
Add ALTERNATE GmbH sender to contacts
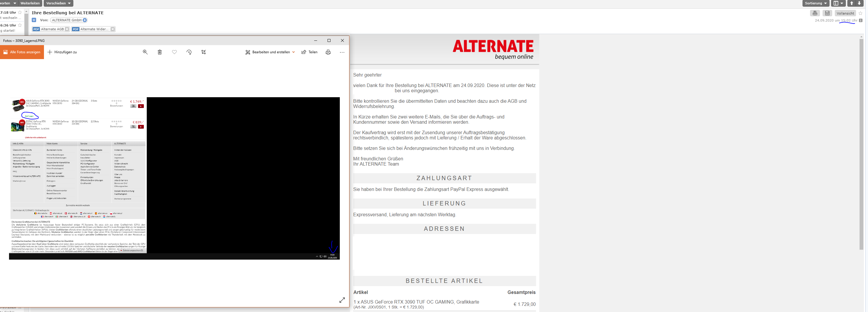pos(85,20)
